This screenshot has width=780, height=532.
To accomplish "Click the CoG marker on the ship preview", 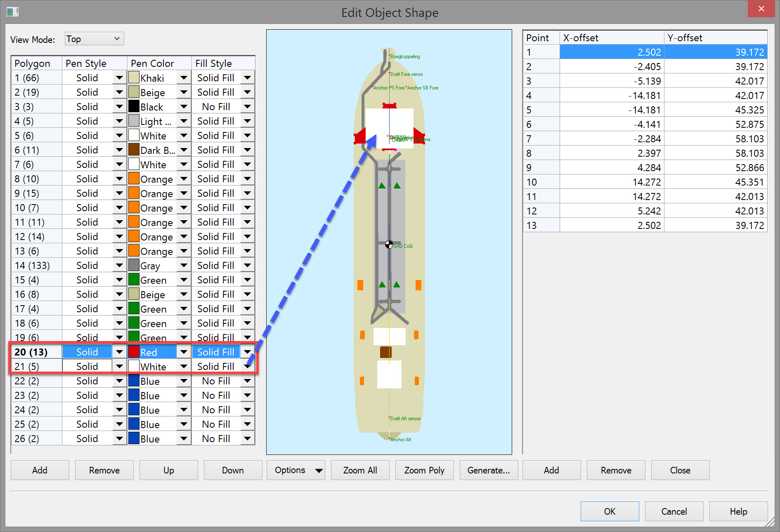I will coord(389,245).
